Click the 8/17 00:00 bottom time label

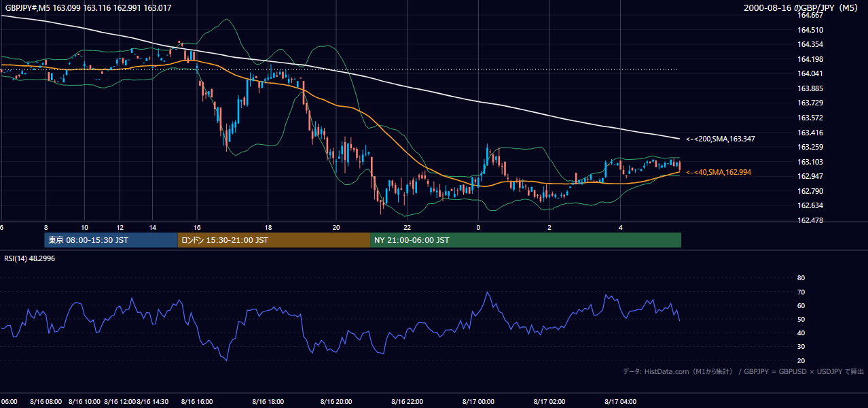pos(478,402)
